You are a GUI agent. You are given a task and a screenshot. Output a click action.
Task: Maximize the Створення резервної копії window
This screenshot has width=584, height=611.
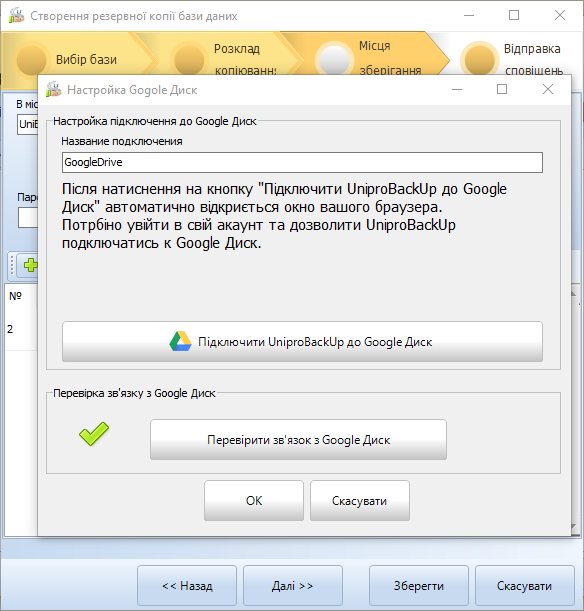[514, 15]
